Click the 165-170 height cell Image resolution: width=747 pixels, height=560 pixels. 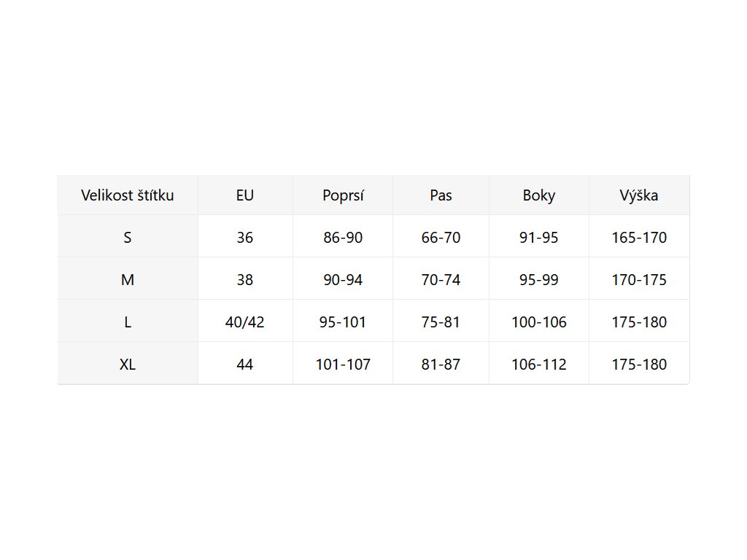[639, 238]
